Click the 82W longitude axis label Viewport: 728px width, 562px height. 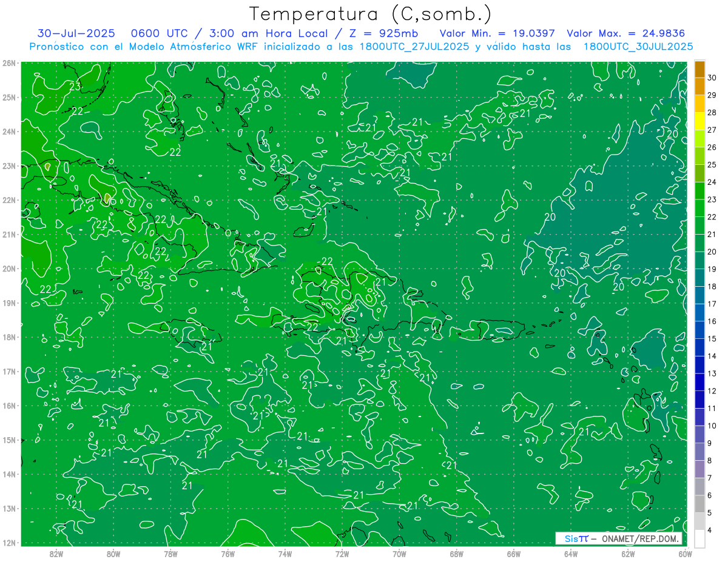click(56, 554)
